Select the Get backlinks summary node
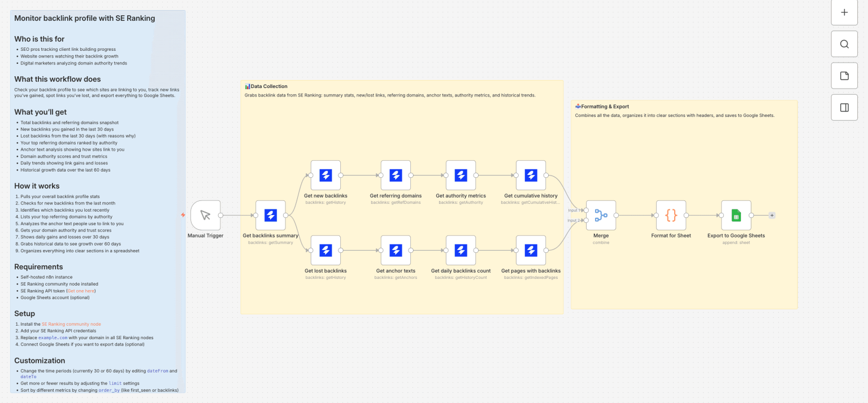 tap(270, 215)
